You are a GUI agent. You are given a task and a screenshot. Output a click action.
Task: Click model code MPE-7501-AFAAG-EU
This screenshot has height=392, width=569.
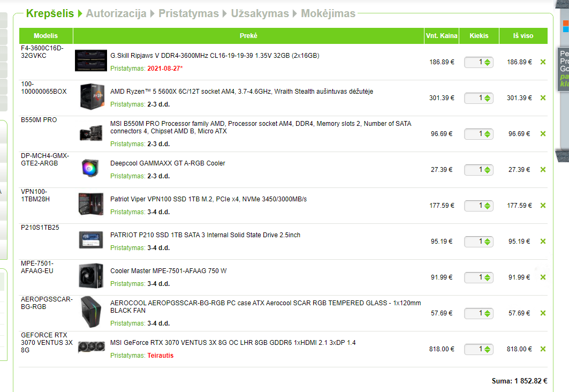coord(37,267)
